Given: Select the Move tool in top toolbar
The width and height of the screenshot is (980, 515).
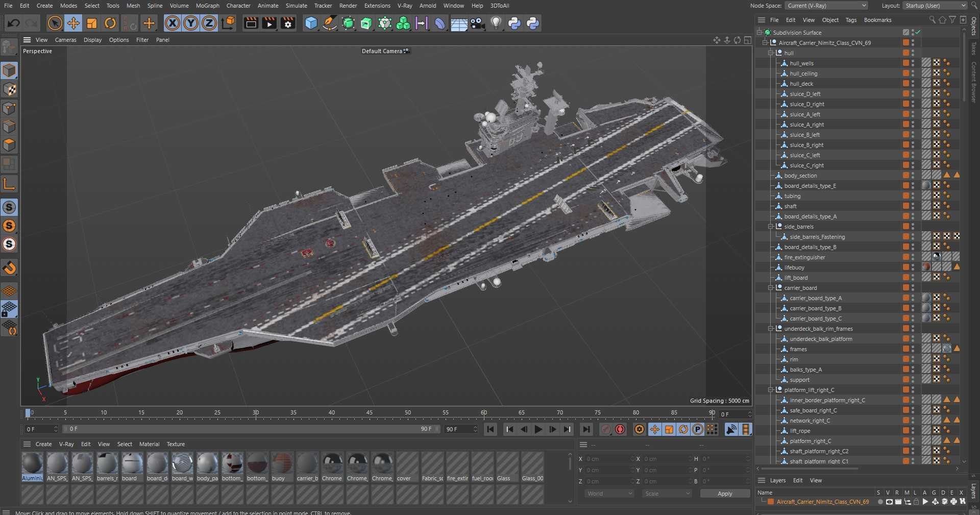Looking at the screenshot, I should [73, 23].
